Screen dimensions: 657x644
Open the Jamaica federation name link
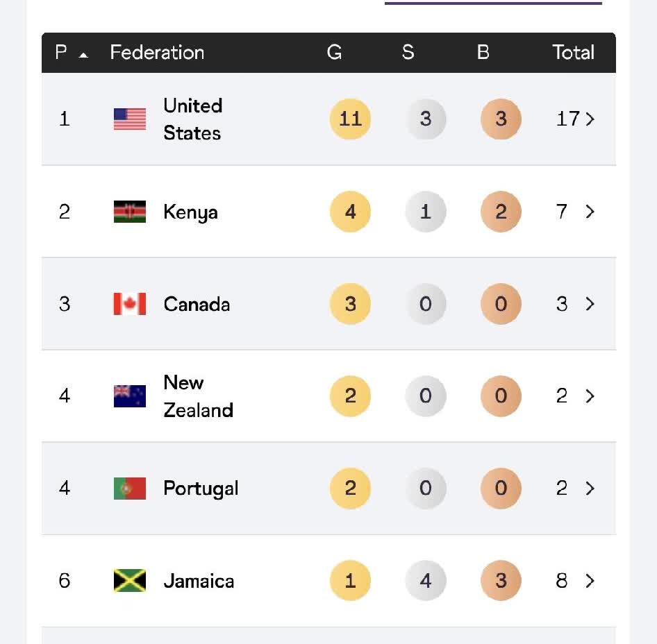coord(199,581)
